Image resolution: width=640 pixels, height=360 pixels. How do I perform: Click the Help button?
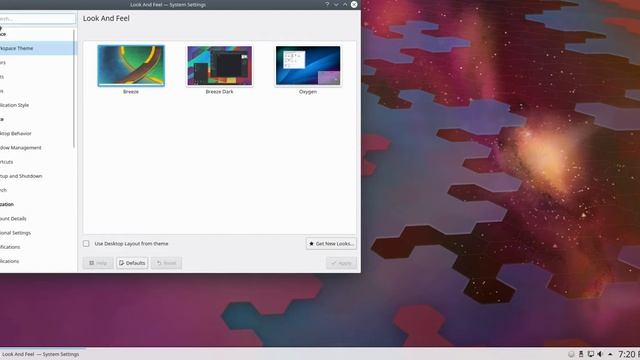[98, 263]
